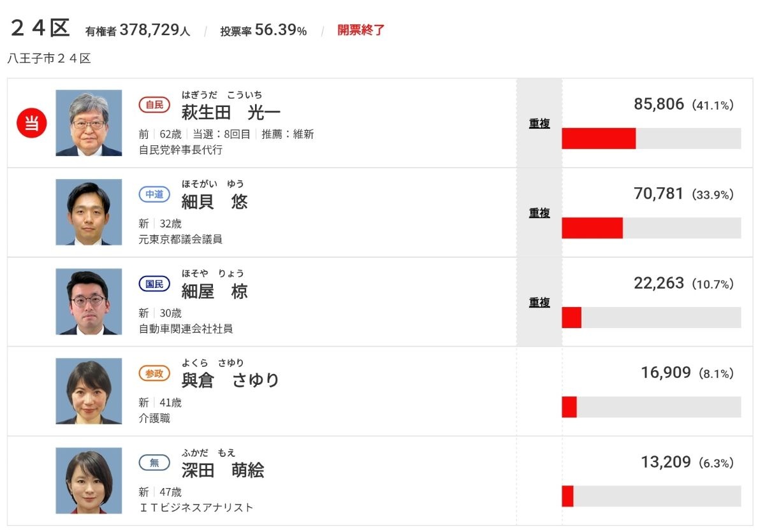This screenshot has height=532, width=765.
Task: Click the red 当 elected badge icon
Action: 31,123
